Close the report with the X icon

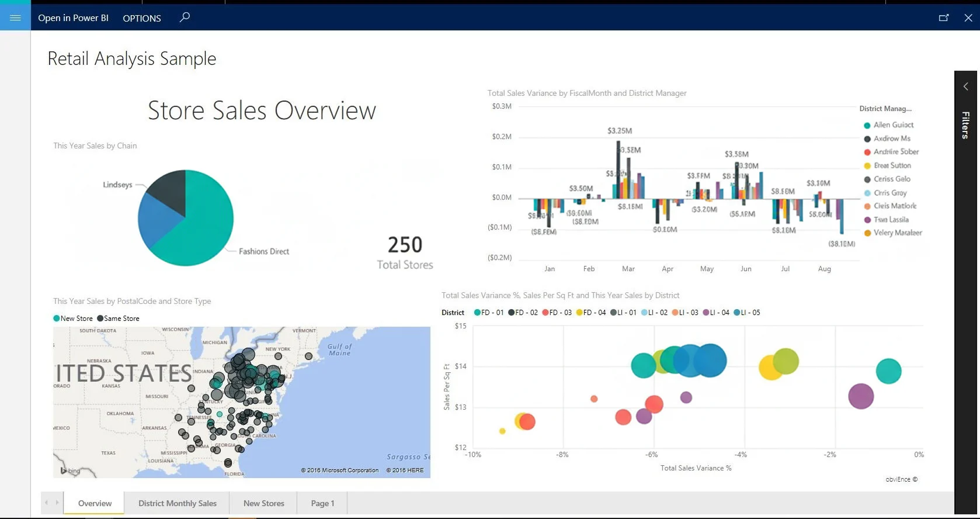[x=968, y=18]
